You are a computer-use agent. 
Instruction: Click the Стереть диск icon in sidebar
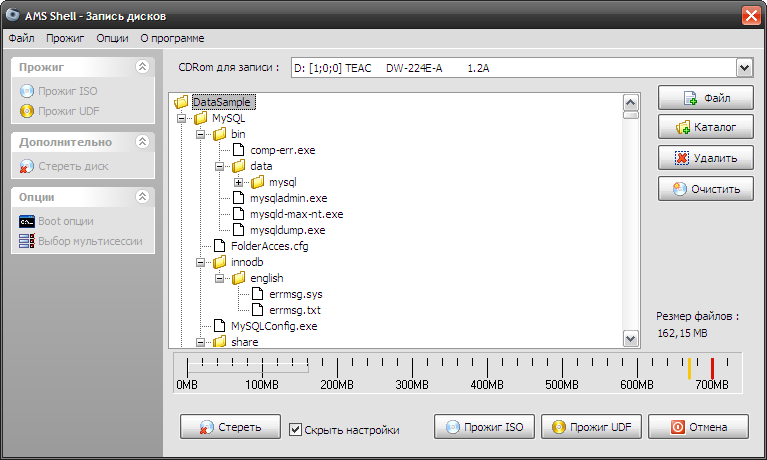27,166
